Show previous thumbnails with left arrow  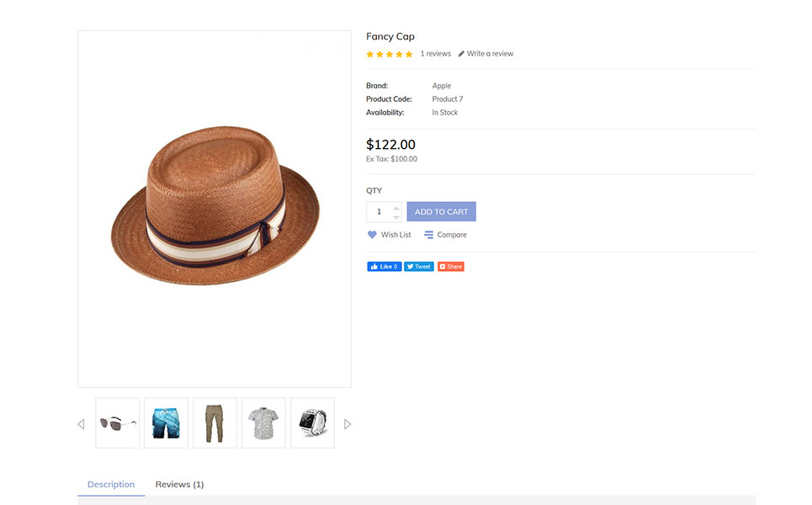click(81, 424)
